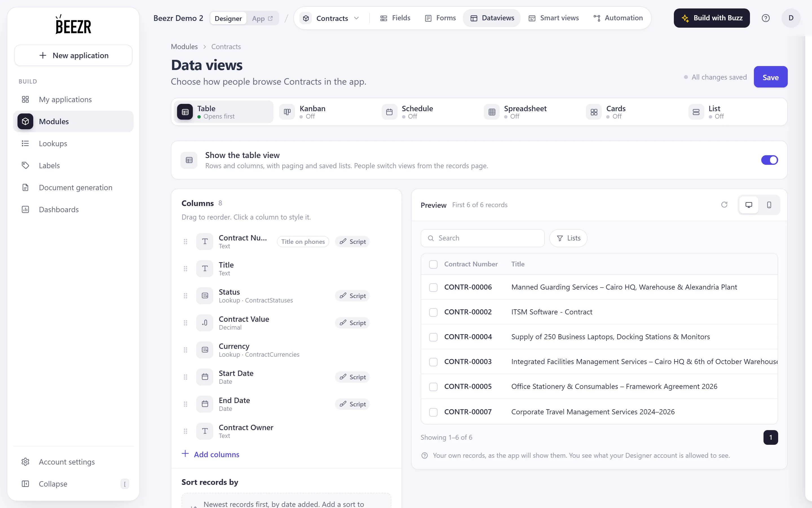Click the End Date calendar icon
Image resolution: width=812 pixels, height=508 pixels.
[x=205, y=404]
